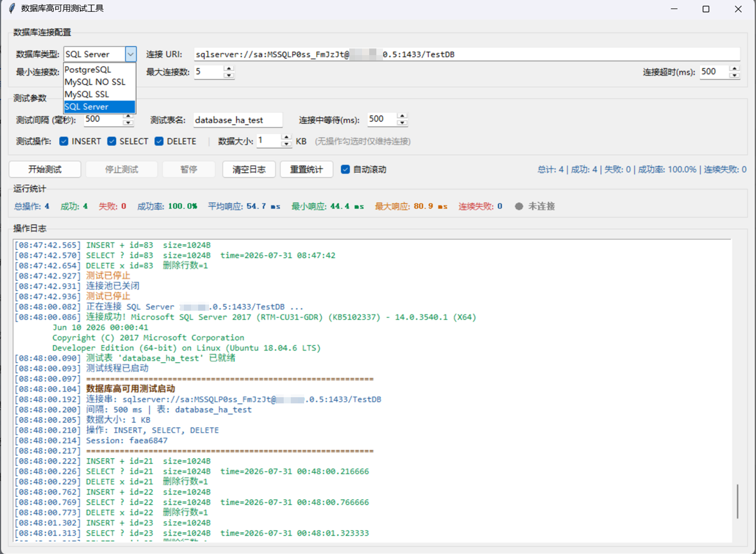The width and height of the screenshot is (756, 554).
Task: Click connection wait ms field
Action: tap(382, 119)
